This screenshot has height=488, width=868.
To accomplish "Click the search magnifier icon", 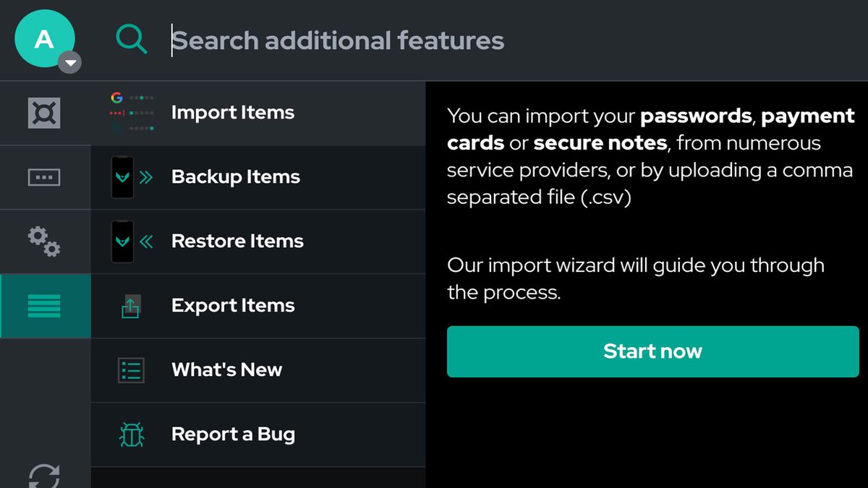I will click(x=132, y=40).
